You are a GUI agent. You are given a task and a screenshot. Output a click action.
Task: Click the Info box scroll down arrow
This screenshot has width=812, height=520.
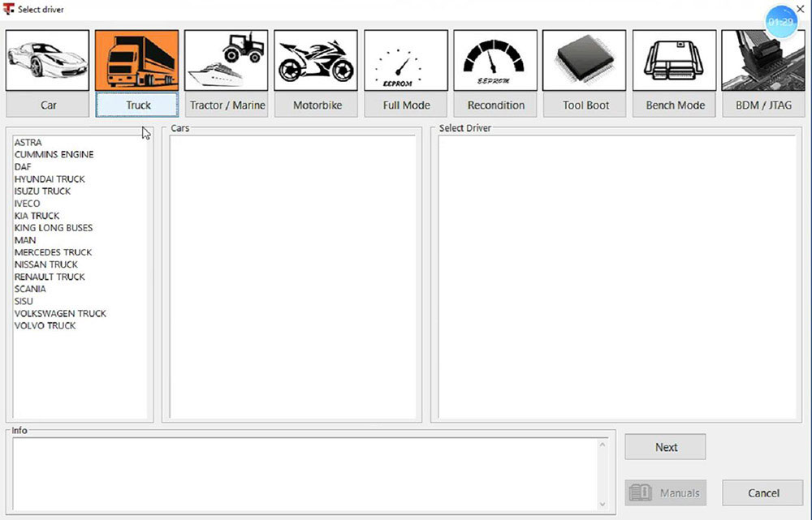(602, 504)
